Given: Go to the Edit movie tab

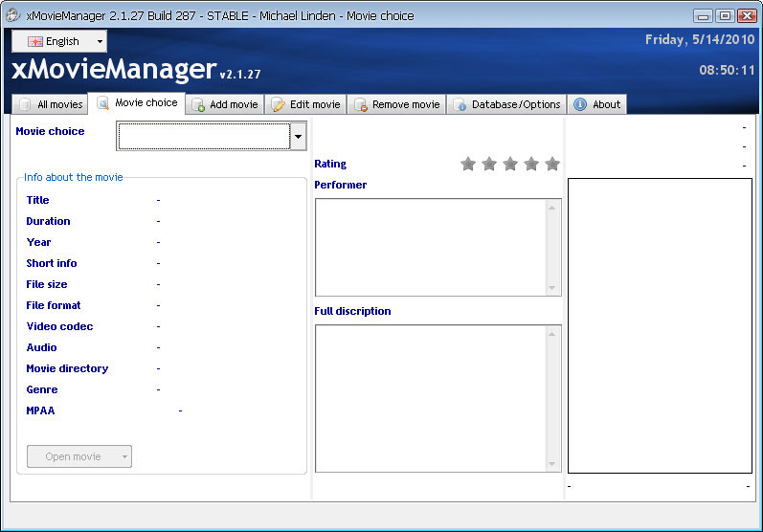Looking at the screenshot, I should pos(305,104).
